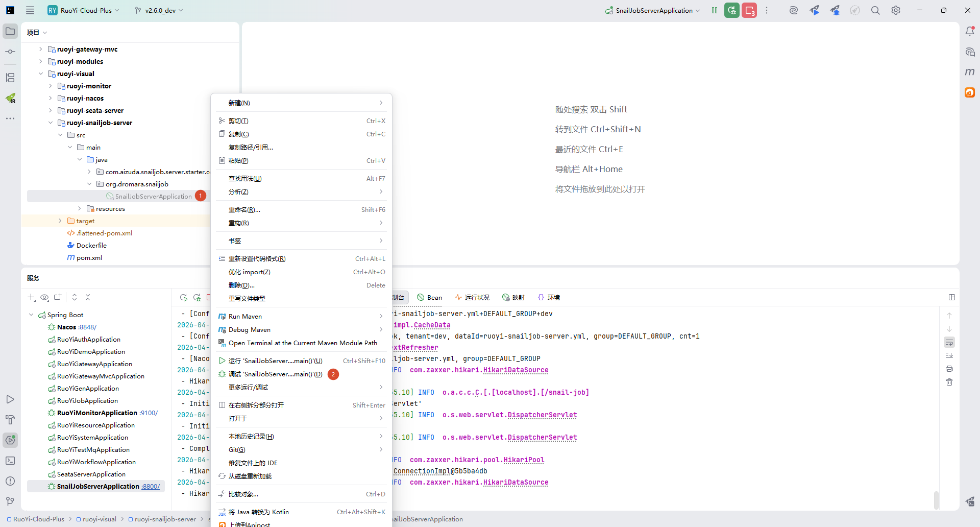Image resolution: width=980 pixels, height=527 pixels.
Task: Open the Notifications bell in right sidebar
Action: coord(970,32)
